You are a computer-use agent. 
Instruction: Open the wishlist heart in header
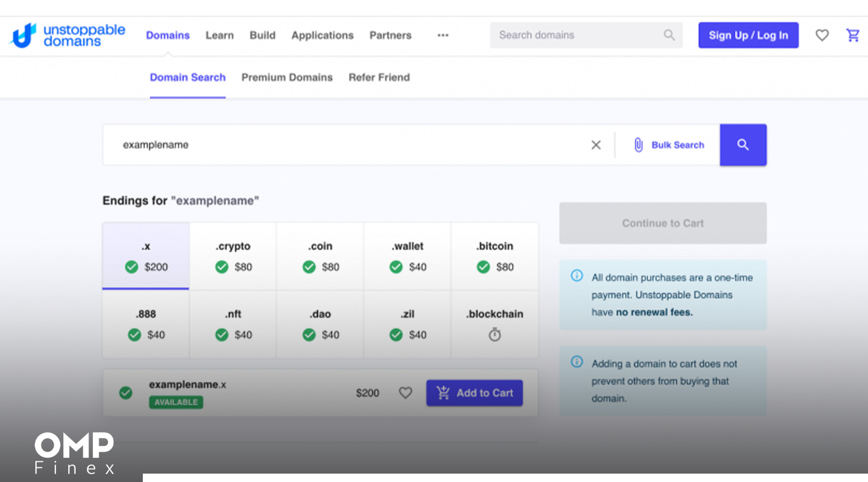[x=822, y=35]
